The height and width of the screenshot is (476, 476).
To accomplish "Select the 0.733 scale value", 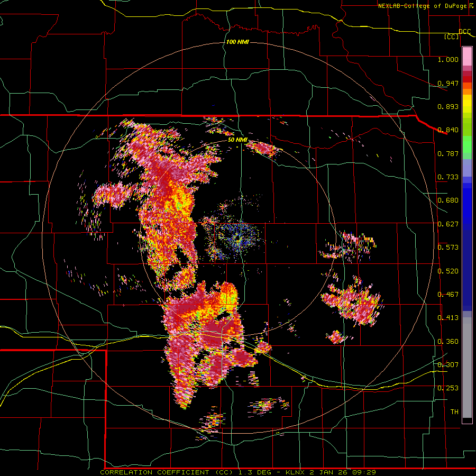I will click(448, 177).
